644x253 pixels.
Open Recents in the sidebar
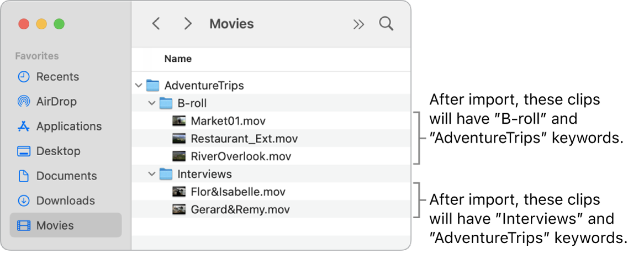pyautogui.click(x=57, y=77)
